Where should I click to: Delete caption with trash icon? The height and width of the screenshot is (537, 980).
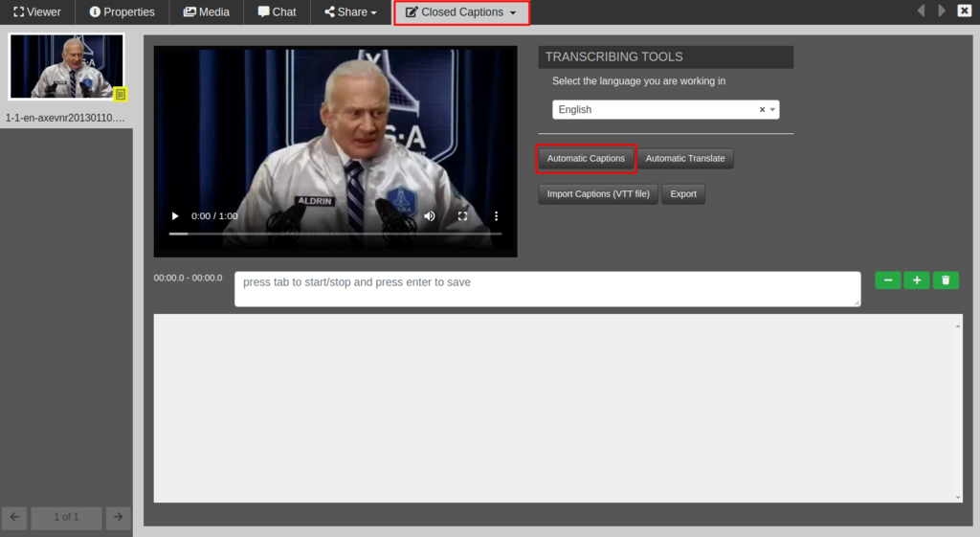[x=946, y=280]
